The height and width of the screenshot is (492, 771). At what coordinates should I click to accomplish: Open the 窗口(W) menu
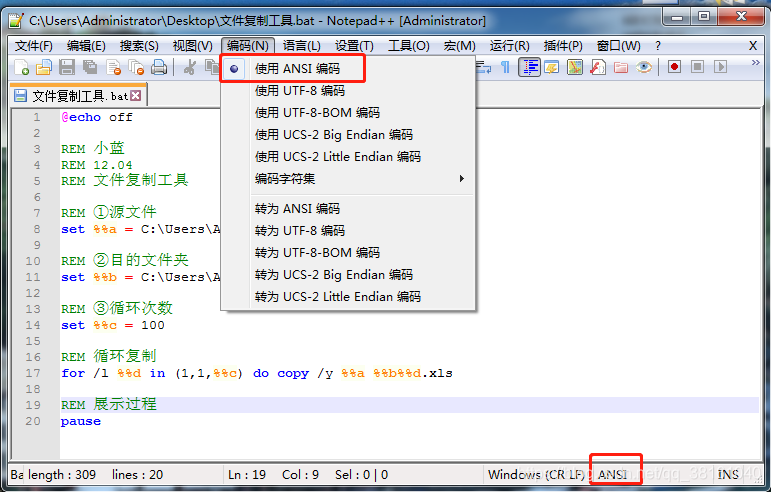(619, 46)
